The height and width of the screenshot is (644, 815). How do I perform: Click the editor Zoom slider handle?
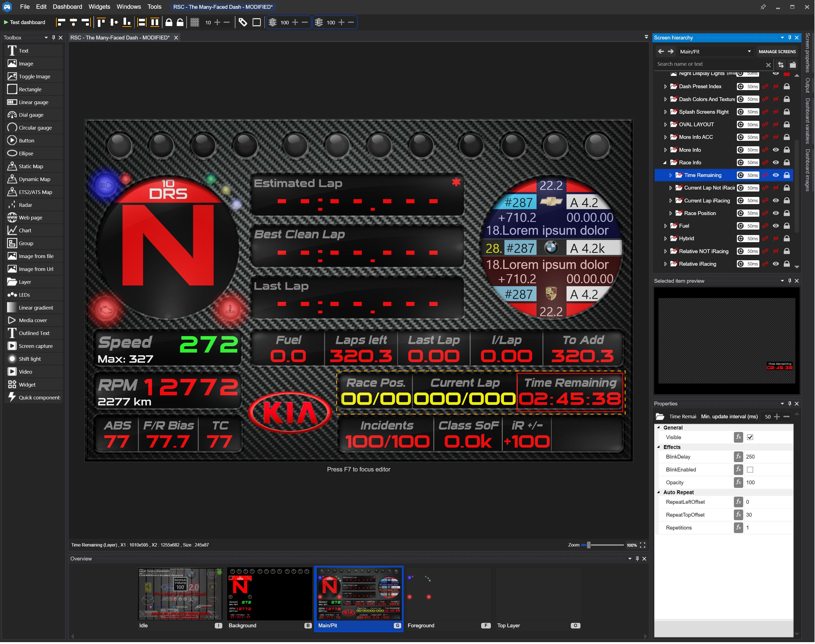coord(588,545)
